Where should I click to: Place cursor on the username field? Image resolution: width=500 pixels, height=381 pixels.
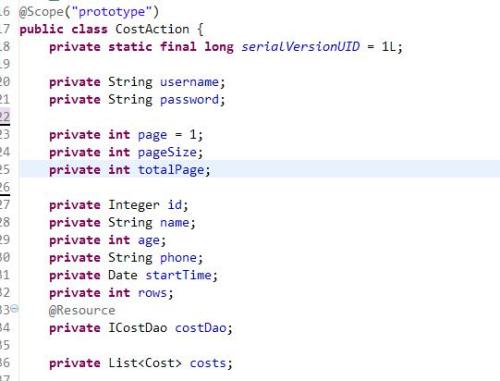coord(189,82)
